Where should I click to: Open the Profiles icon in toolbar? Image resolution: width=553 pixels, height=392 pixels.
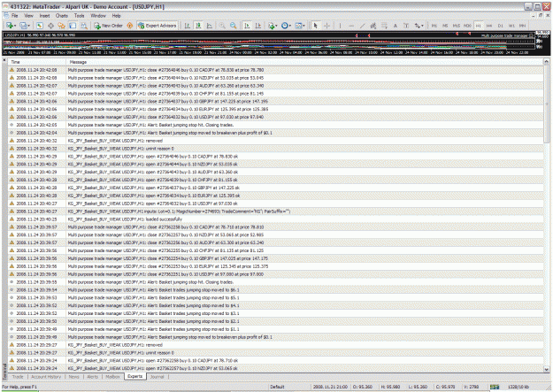pos(25,26)
